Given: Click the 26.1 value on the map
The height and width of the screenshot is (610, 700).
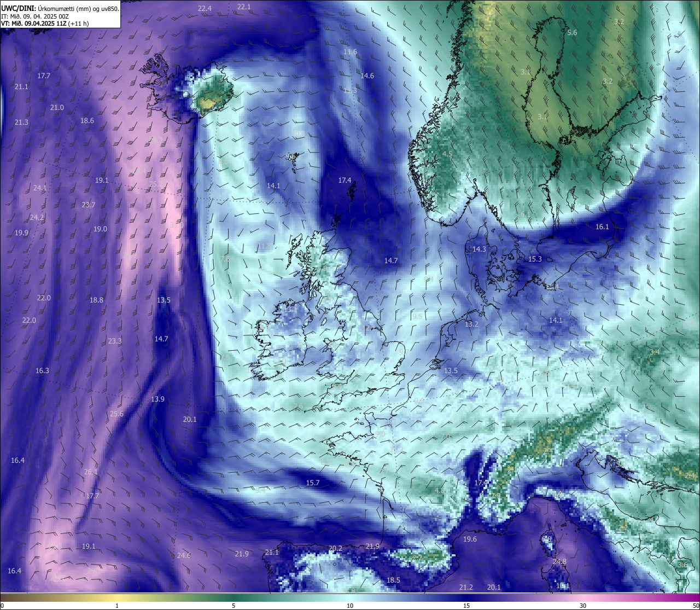Looking at the screenshot, I should [91, 472].
